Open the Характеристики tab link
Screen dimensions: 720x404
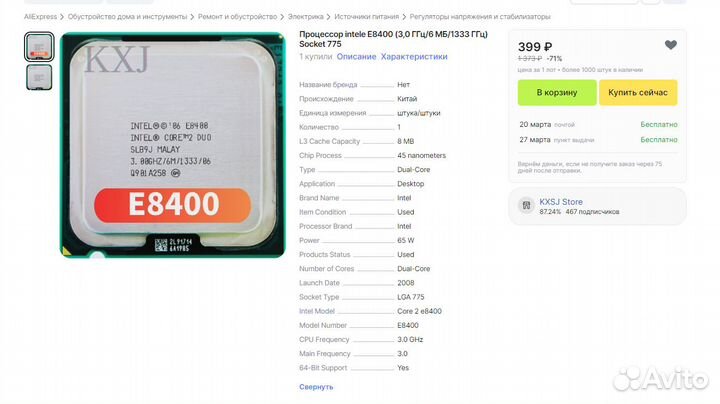pos(414,56)
